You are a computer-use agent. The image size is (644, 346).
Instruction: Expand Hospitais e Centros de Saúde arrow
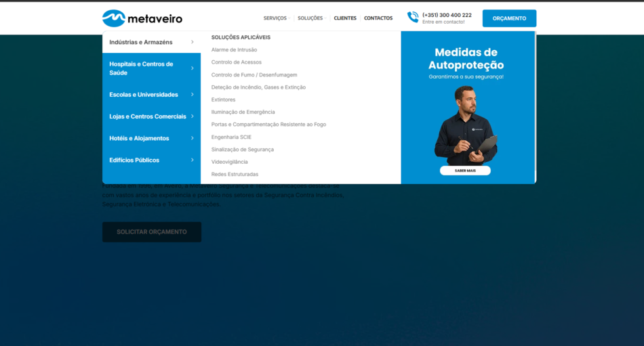coord(192,68)
